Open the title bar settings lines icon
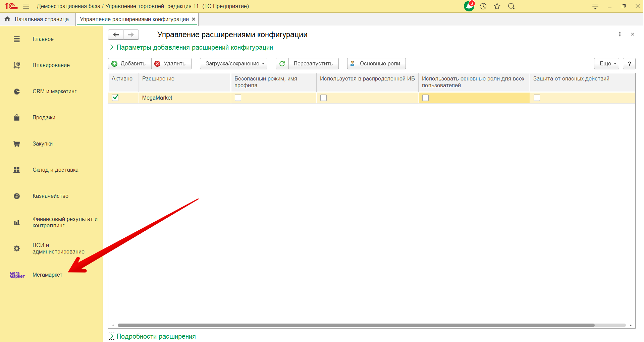Image resolution: width=644 pixels, height=342 pixels. click(x=595, y=6)
